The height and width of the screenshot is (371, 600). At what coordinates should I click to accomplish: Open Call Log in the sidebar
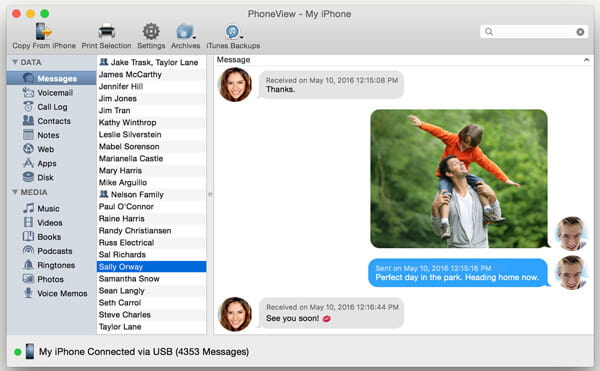[x=51, y=107]
